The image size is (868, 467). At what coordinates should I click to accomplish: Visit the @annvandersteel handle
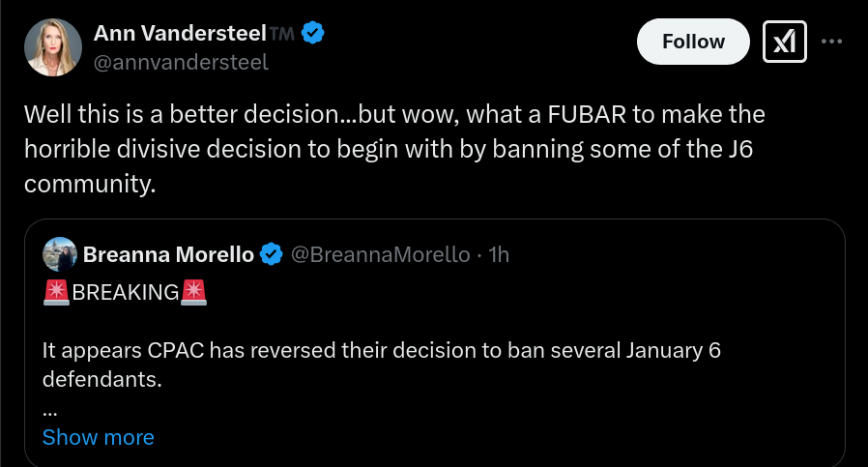click(181, 62)
